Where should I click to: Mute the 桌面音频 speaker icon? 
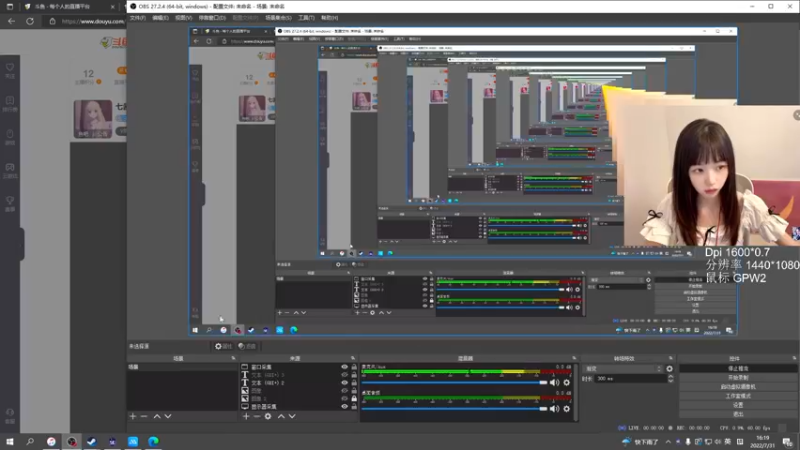click(555, 409)
